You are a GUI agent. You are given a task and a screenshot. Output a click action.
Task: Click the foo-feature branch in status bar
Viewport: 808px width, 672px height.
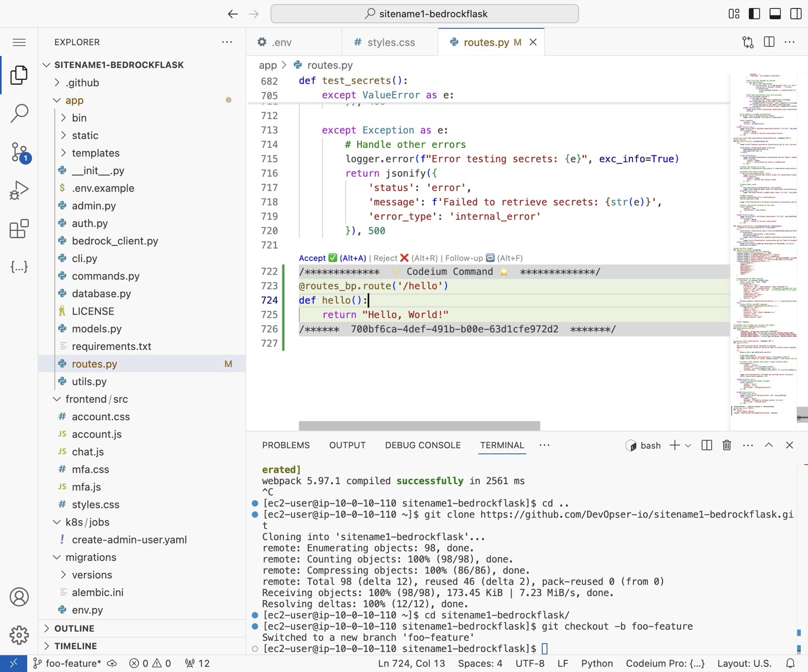[x=68, y=663]
